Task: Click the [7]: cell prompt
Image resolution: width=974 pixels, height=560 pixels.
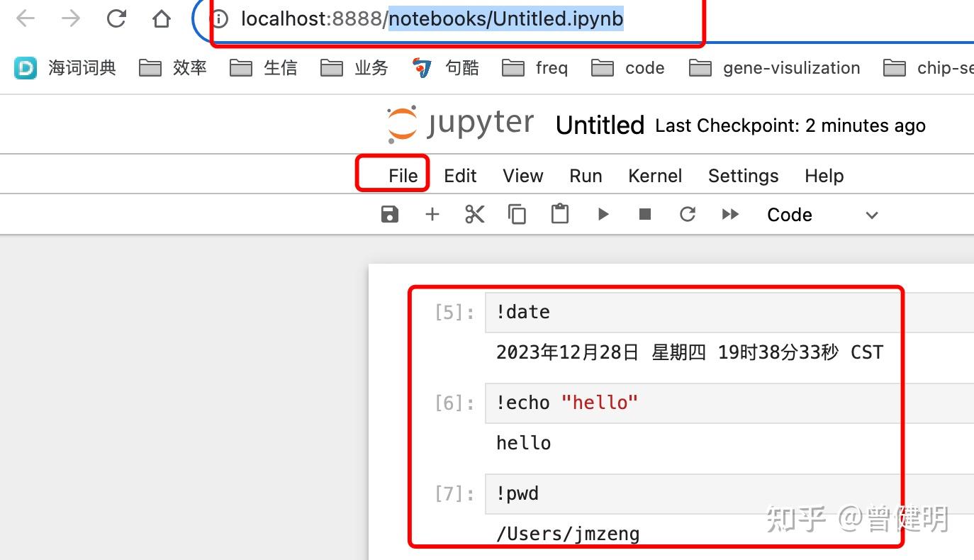Action: pos(454,494)
